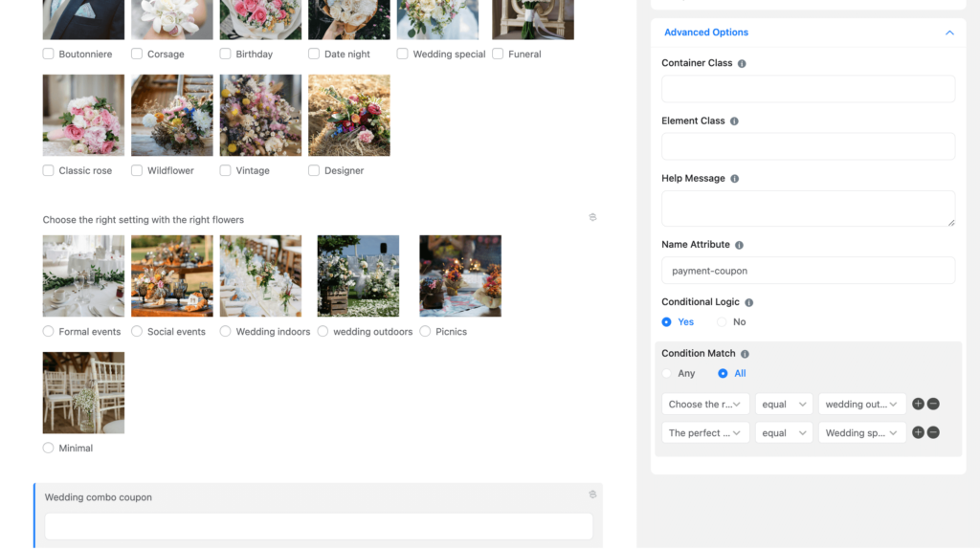Select the Wedding indoors radio button
Image resolution: width=980 pixels, height=549 pixels.
226,332
